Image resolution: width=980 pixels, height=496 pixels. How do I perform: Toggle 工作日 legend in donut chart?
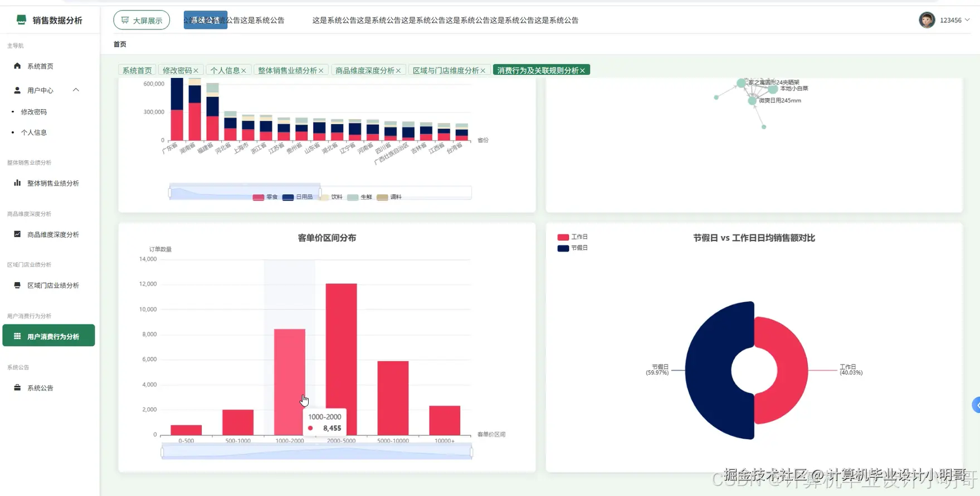pyautogui.click(x=573, y=237)
